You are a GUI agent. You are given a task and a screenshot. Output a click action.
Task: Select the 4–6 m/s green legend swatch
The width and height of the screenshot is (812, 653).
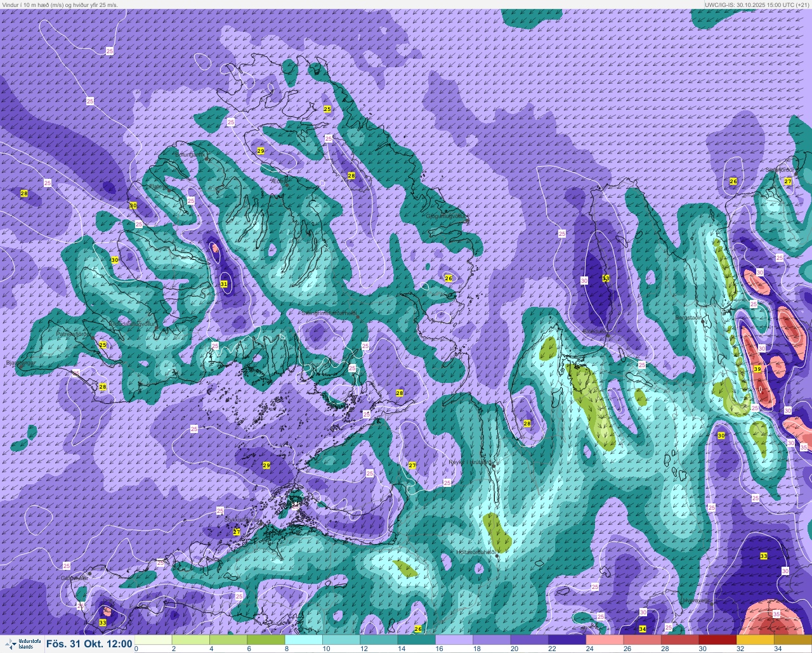228,640
